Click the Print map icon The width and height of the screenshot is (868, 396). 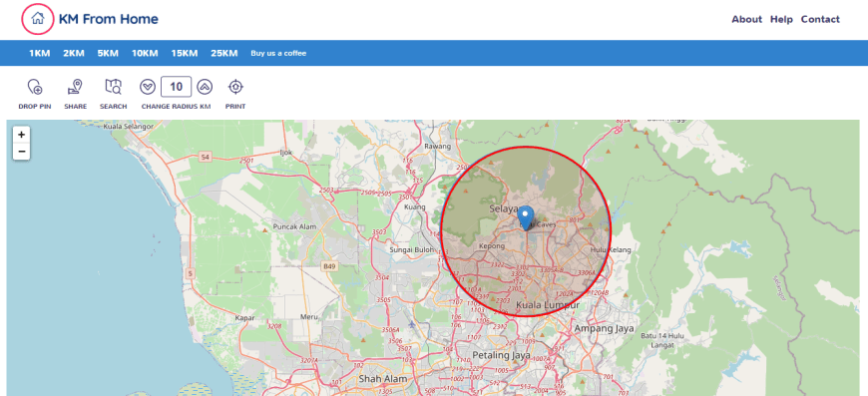tap(235, 87)
